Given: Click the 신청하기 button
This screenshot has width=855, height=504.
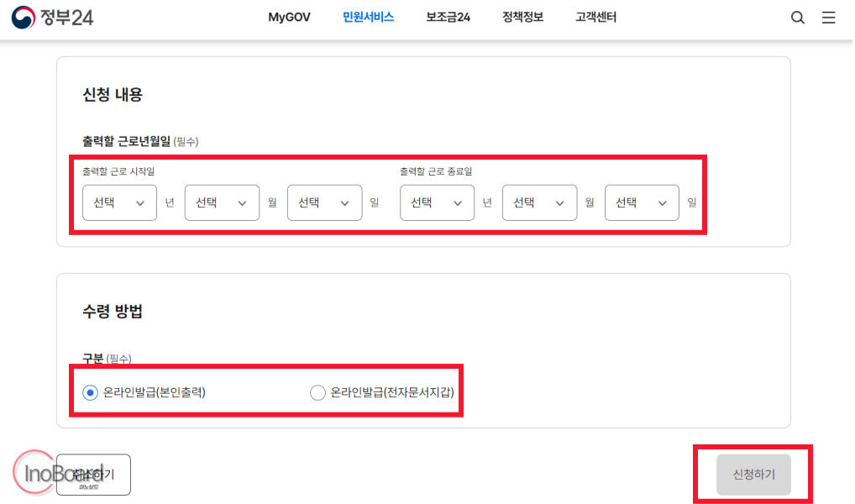Looking at the screenshot, I should pyautogui.click(x=753, y=475).
